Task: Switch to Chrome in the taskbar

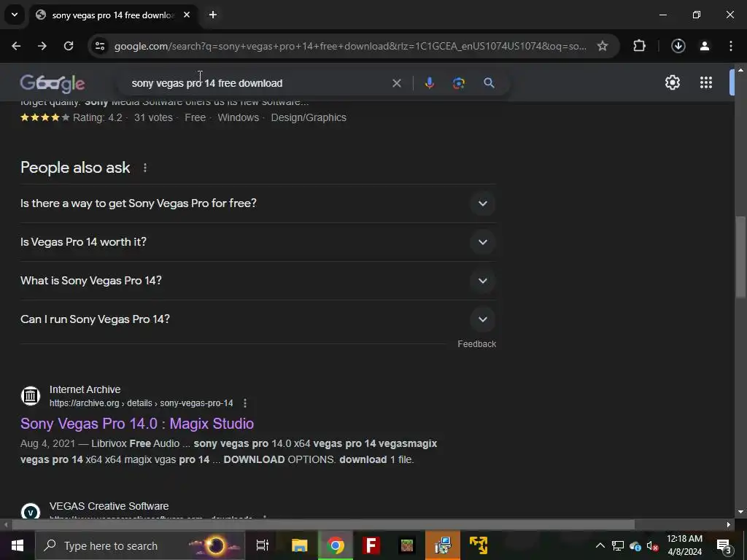Action: click(x=336, y=545)
